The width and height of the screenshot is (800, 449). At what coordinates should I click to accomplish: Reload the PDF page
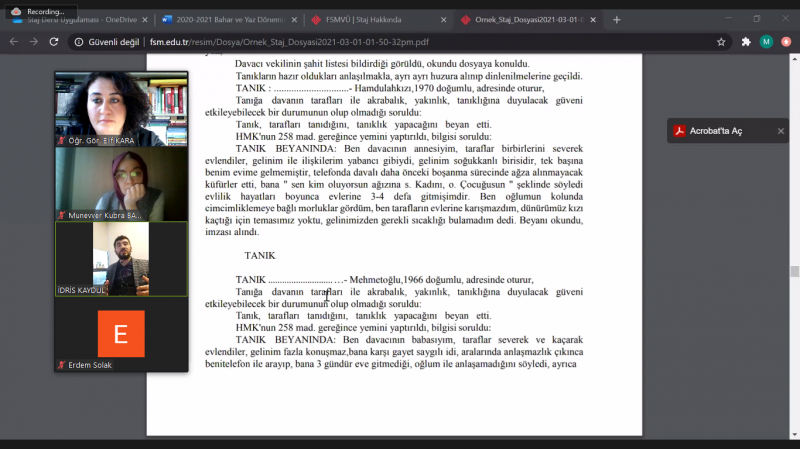click(56, 42)
